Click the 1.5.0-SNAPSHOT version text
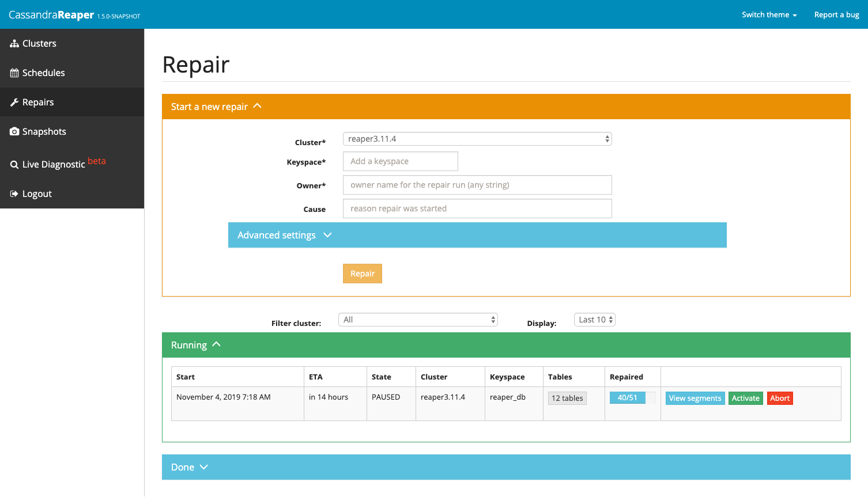 click(119, 17)
